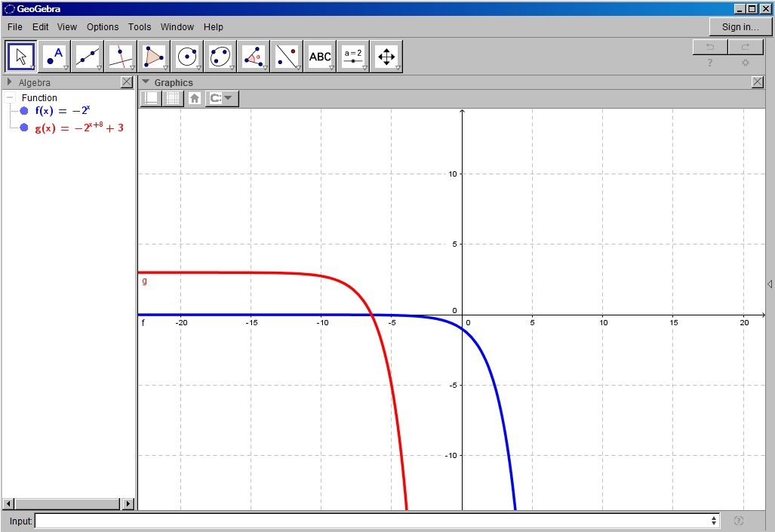The height and width of the screenshot is (532, 775).
Task: Select the Angle tool
Action: (x=254, y=57)
